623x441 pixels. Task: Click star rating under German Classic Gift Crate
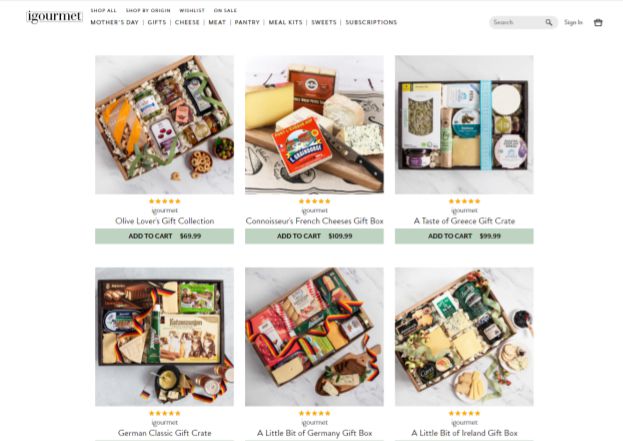click(164, 414)
